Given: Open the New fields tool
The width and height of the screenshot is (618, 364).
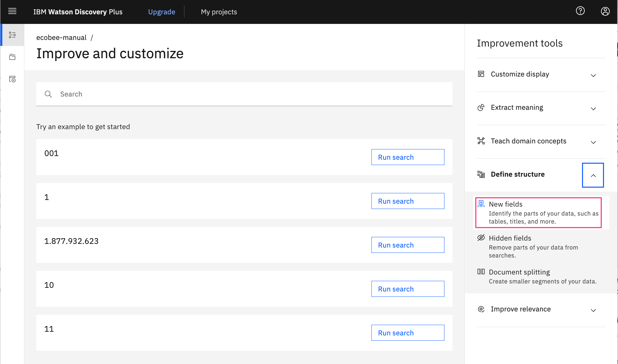Looking at the screenshot, I should pos(538,213).
